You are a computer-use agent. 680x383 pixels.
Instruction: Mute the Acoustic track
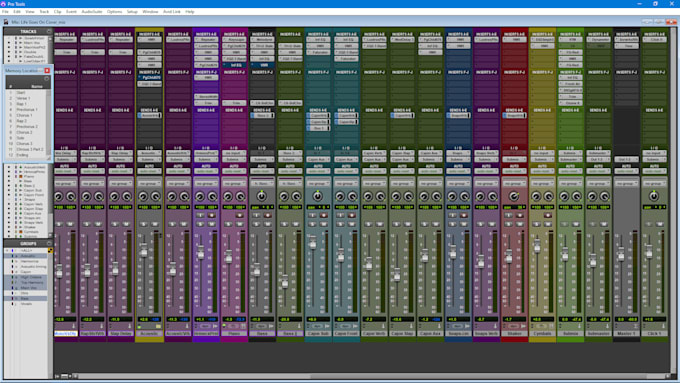155,224
